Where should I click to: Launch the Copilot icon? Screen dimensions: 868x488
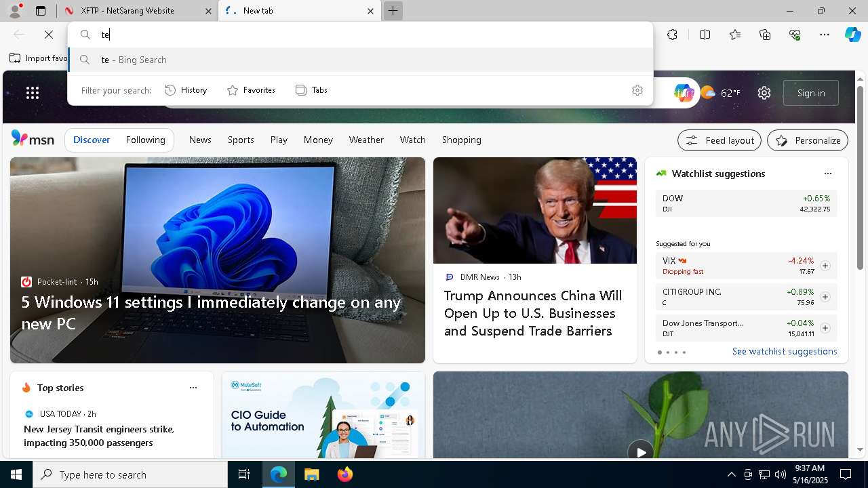[x=852, y=35]
